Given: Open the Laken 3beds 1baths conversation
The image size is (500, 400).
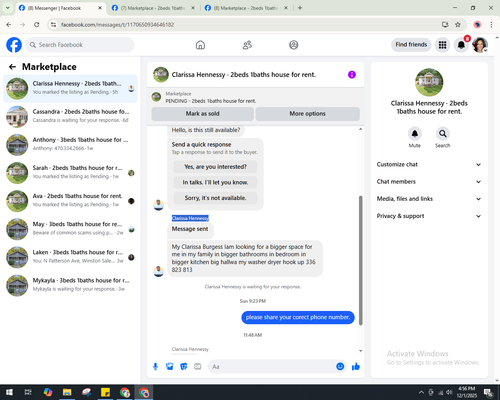Looking at the screenshot, I should pos(70,257).
